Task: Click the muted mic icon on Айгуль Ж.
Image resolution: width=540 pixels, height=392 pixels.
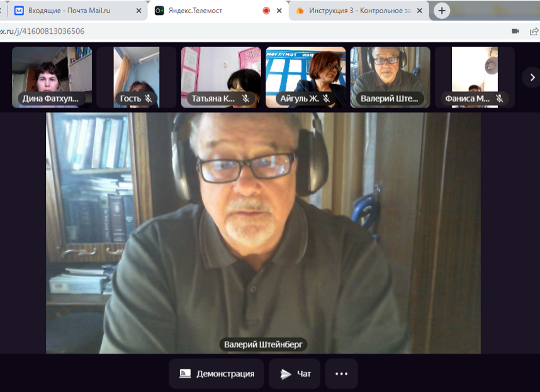Action: (326, 98)
